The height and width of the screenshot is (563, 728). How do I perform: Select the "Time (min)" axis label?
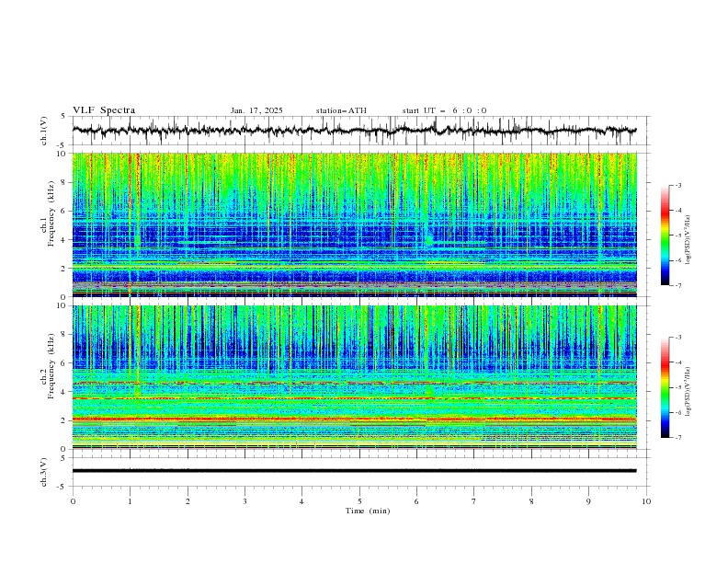(368, 511)
